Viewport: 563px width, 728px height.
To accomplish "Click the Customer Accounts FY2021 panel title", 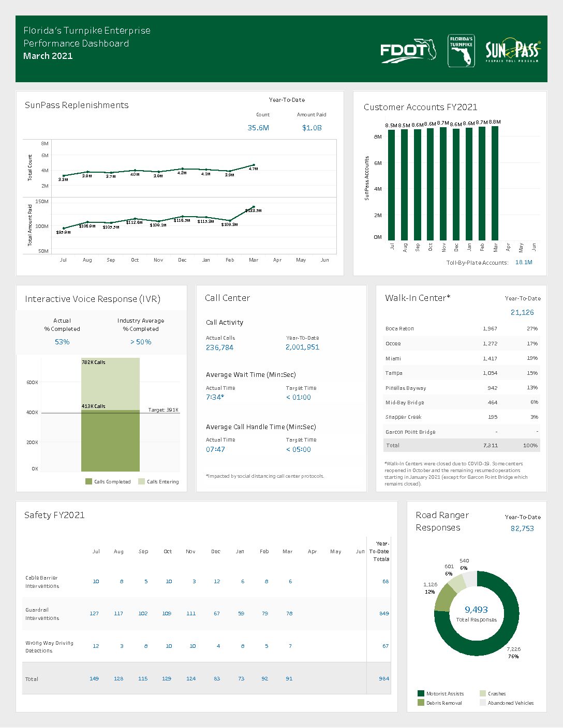I will pos(421,107).
